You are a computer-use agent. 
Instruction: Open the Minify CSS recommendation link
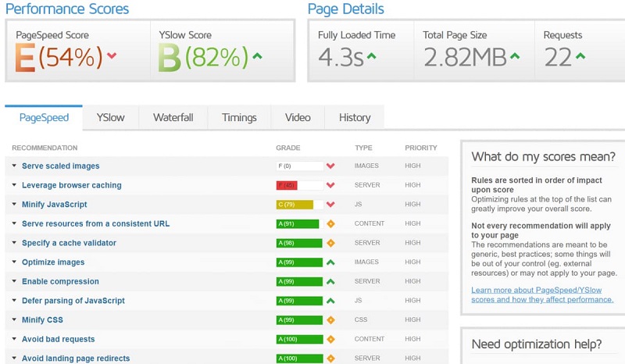tap(42, 319)
